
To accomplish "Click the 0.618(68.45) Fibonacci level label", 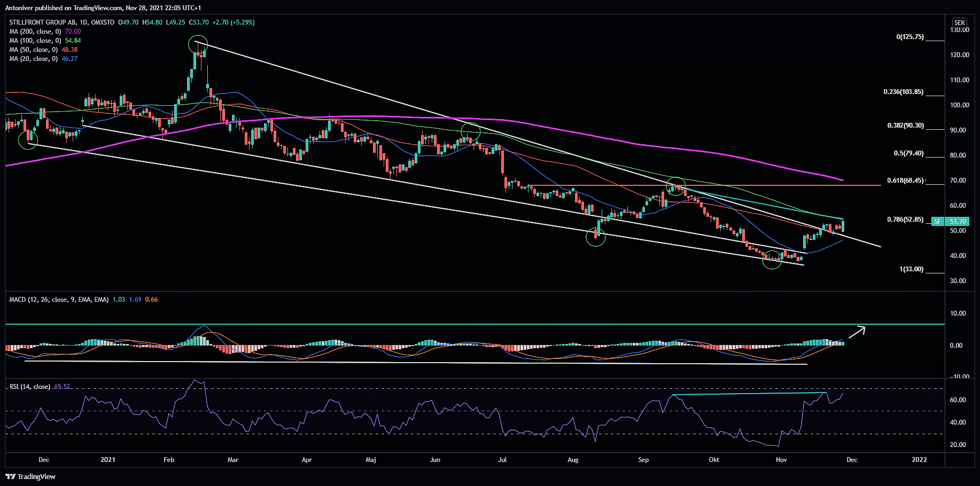I will point(905,181).
